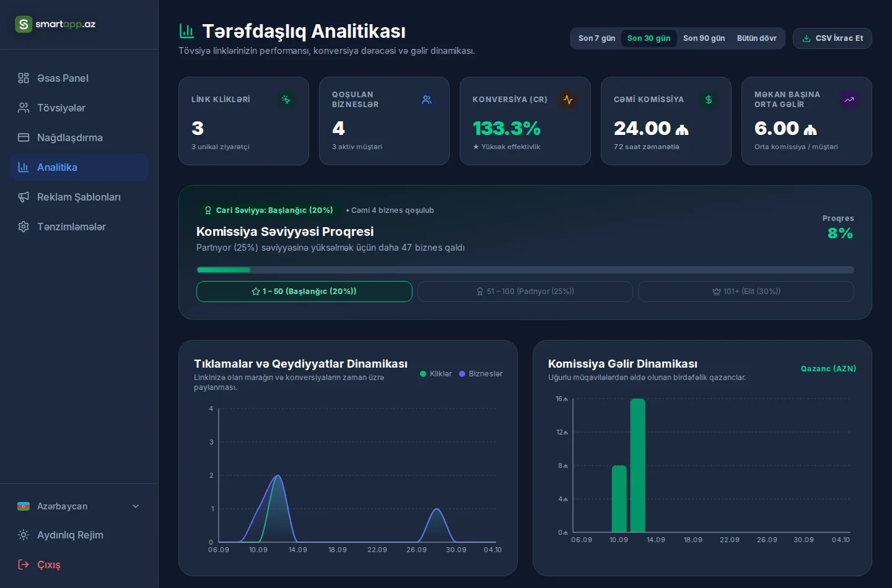Select the Son 90 gün period tab
The height and width of the screenshot is (588, 892).
[704, 38]
